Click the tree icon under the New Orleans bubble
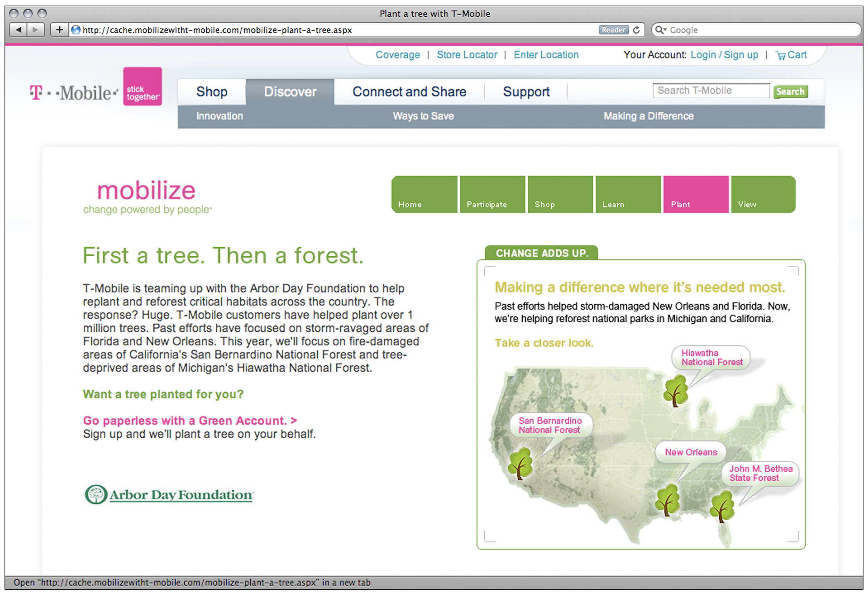This screenshot has width=868, height=597. tap(668, 500)
